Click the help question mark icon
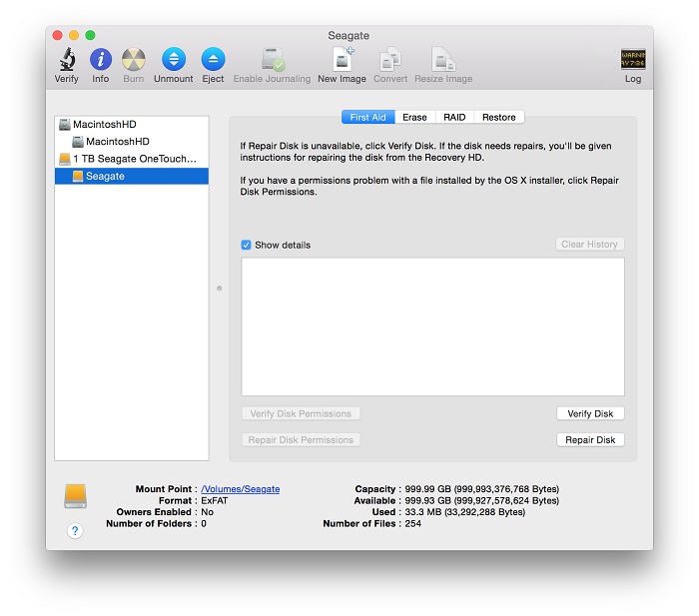 75,531
